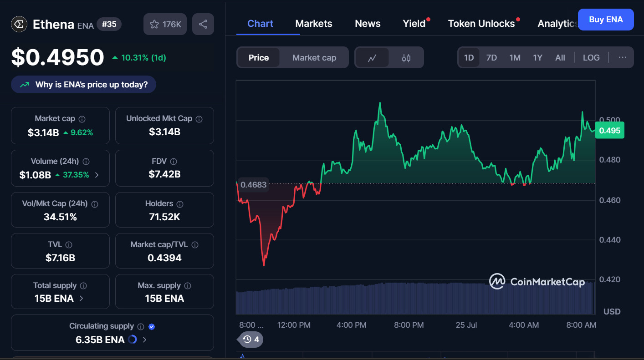
Task: Click the 0.4394 Market cap/TVL value
Action: pos(164,258)
